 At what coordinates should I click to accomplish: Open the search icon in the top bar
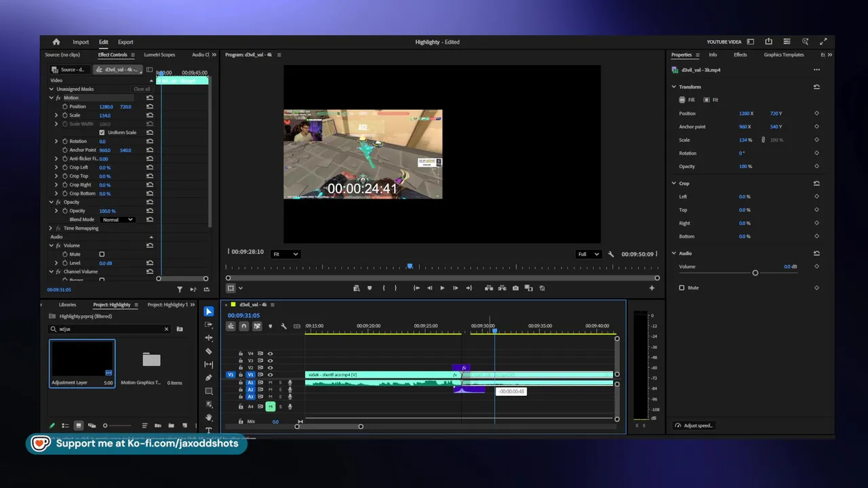(805, 42)
